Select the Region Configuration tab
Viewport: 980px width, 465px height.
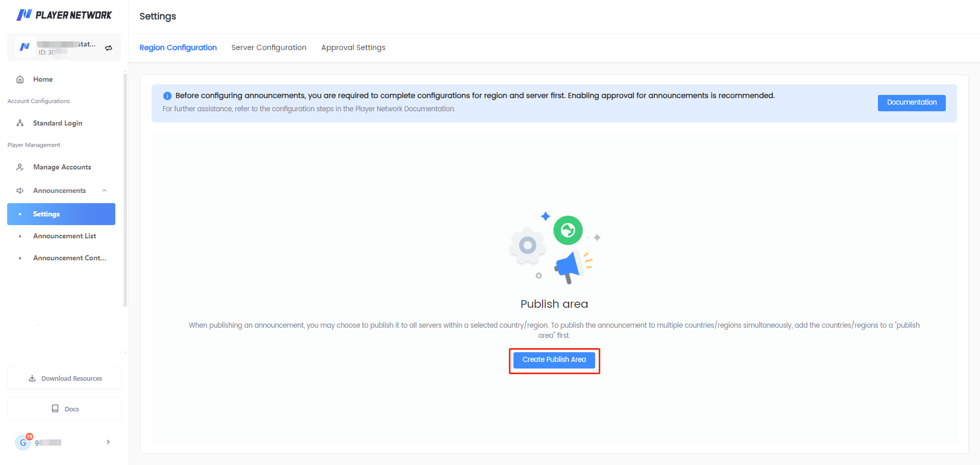pos(178,47)
